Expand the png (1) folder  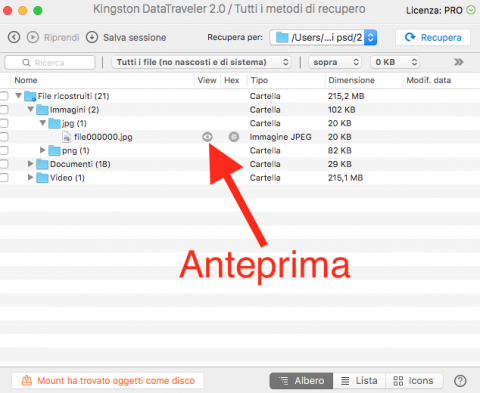click(x=42, y=150)
